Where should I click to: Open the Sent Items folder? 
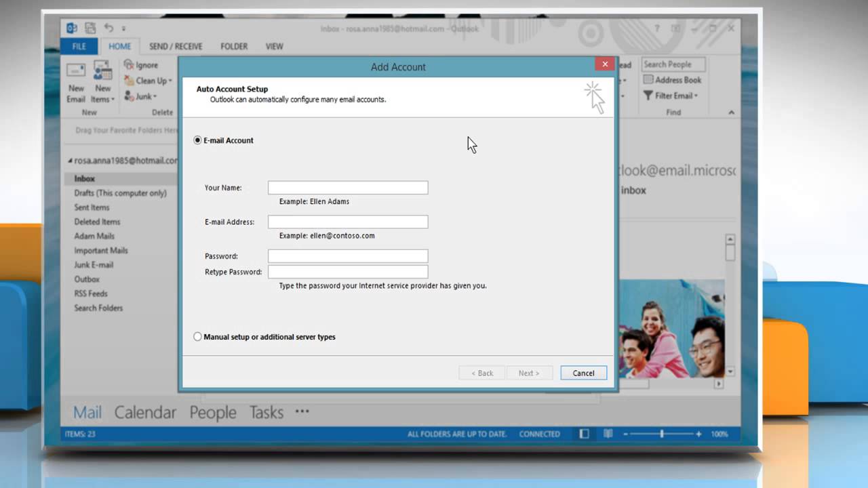(x=92, y=207)
